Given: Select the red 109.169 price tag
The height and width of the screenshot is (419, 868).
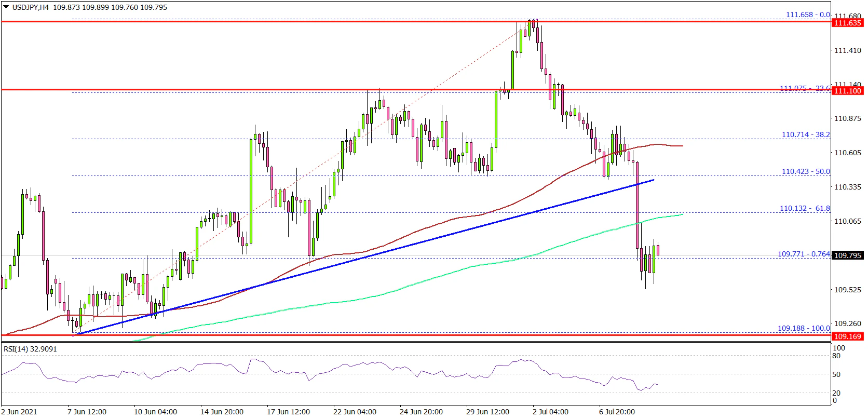Looking at the screenshot, I should [847, 336].
